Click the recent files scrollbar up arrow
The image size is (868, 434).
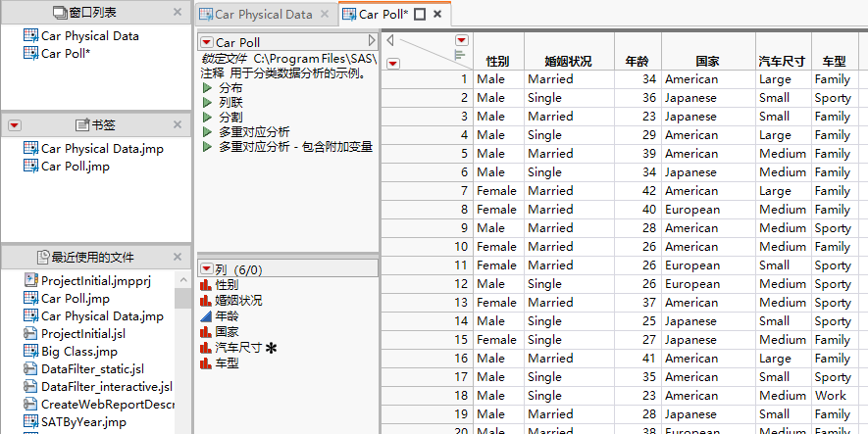click(183, 280)
